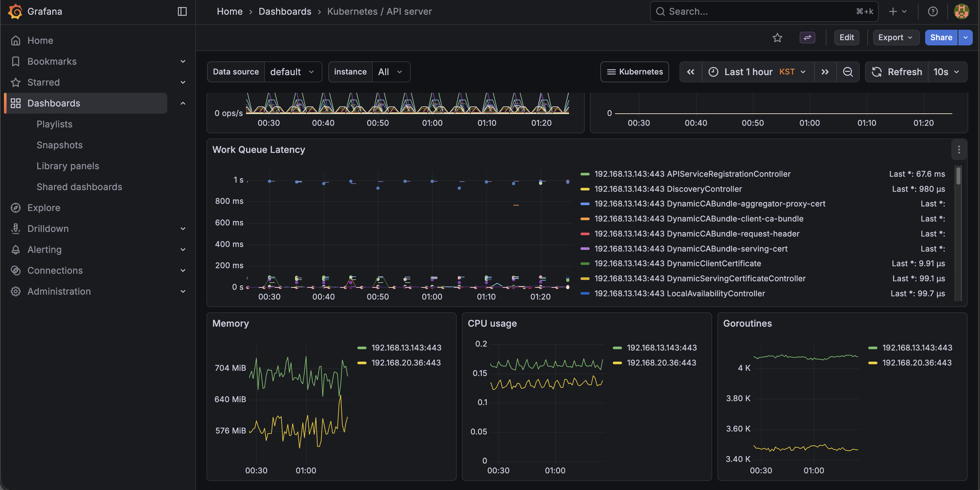Shift time range backward with double-arrow
This screenshot has width=980, height=490.
click(x=691, y=72)
